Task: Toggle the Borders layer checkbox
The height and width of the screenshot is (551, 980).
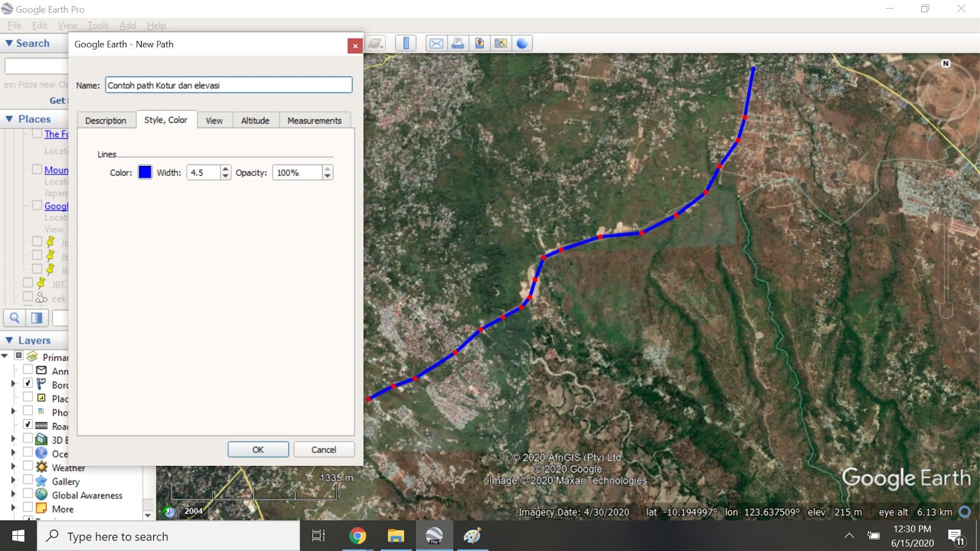Action: pos(28,383)
